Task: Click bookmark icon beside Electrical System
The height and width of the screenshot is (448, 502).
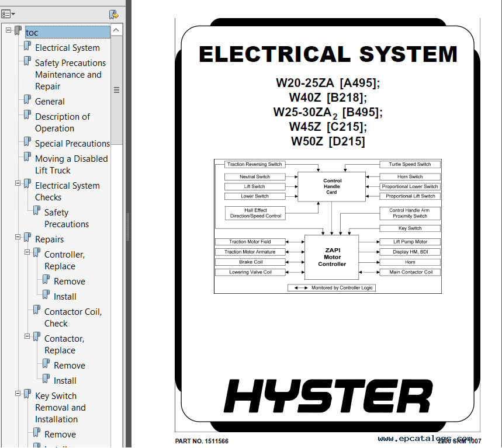Action: tap(27, 46)
